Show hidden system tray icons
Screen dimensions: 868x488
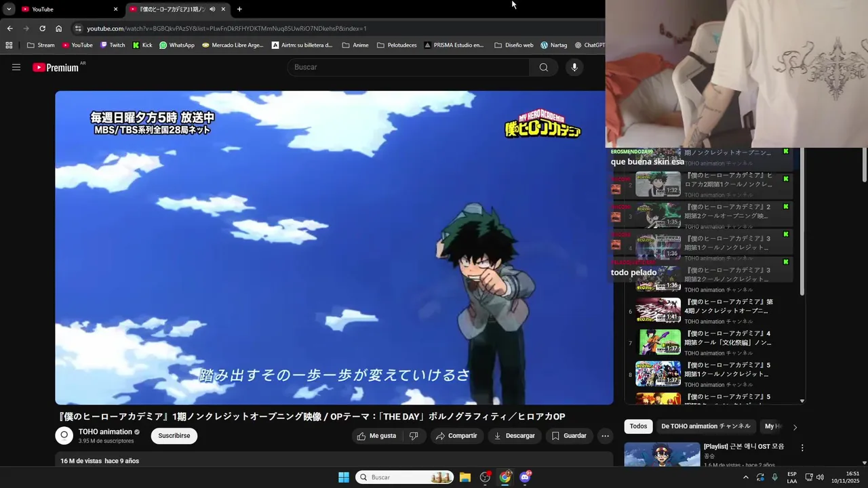coord(746,477)
